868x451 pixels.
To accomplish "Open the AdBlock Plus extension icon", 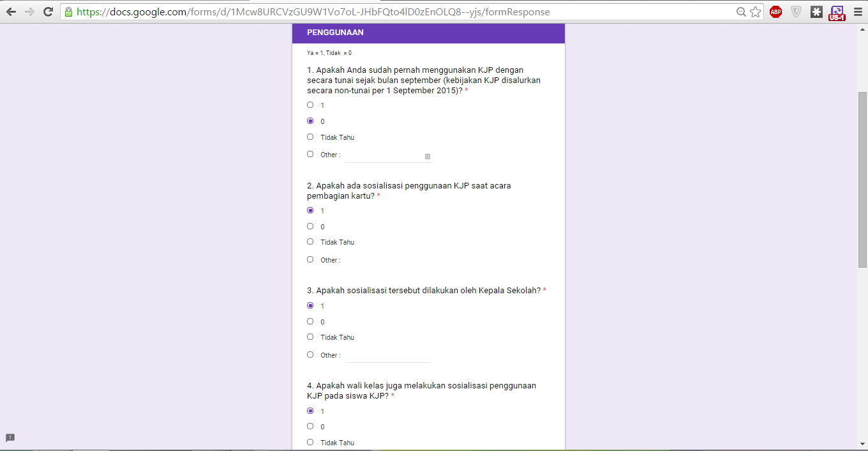I will (776, 11).
